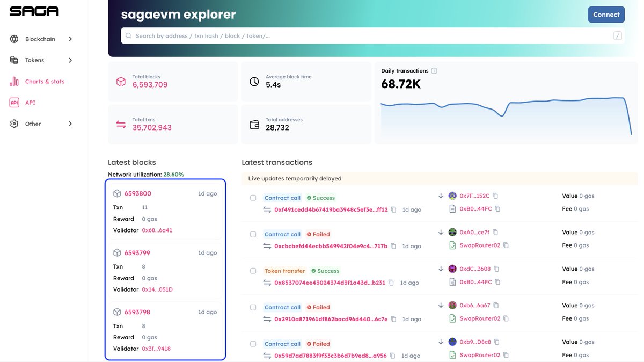The image size is (644, 362).
Task: Click the Average block time 5.4s card
Action: tap(306, 82)
